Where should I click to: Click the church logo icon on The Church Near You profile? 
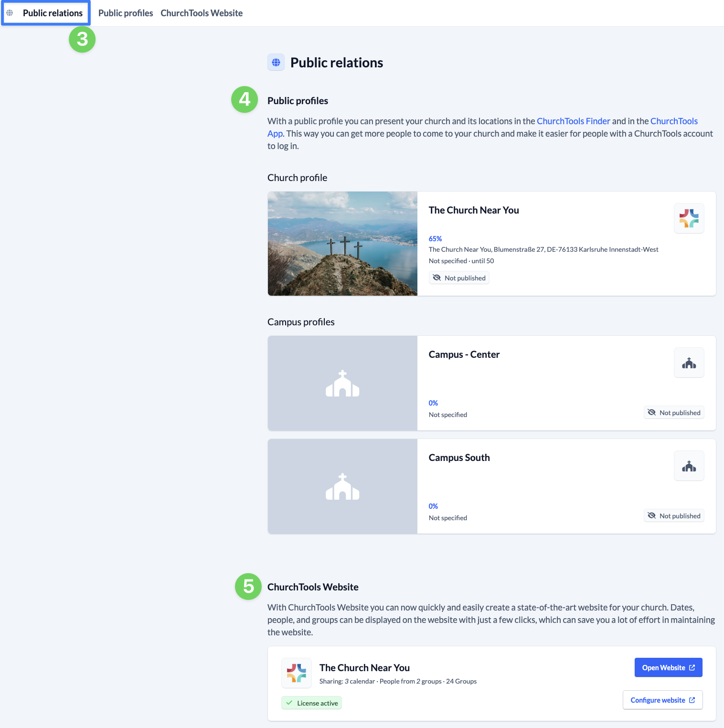(x=689, y=218)
